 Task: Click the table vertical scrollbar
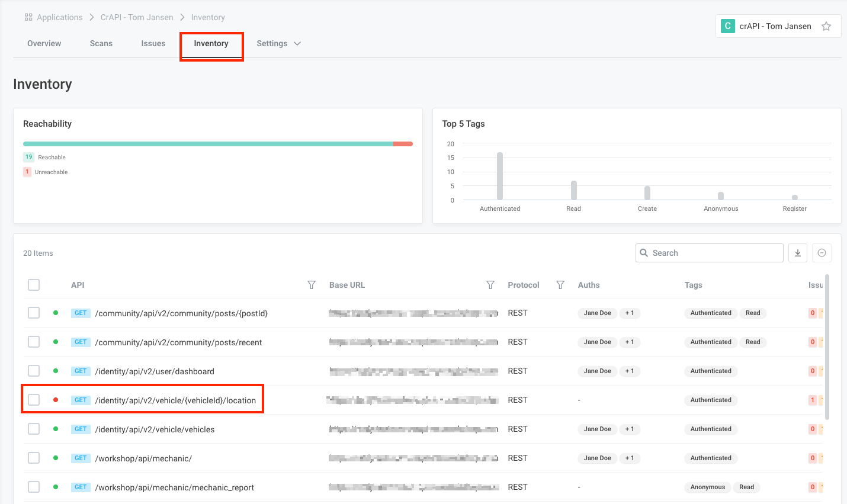point(827,346)
